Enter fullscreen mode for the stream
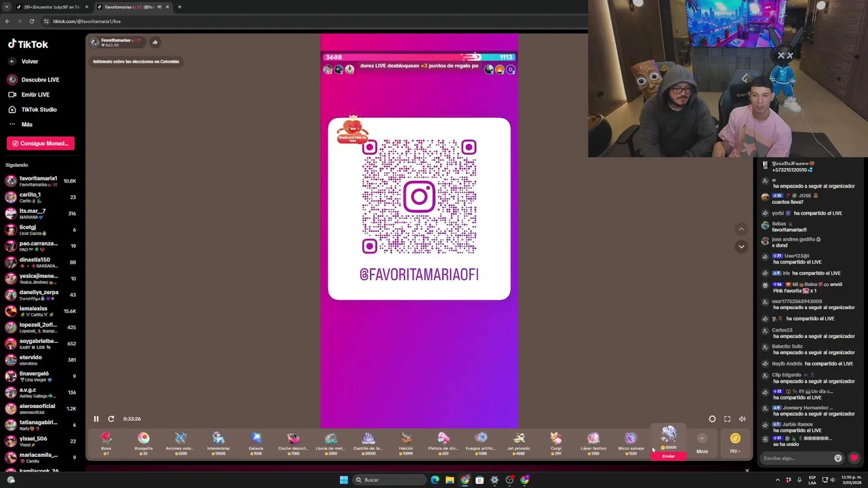868x488 pixels. point(727,419)
